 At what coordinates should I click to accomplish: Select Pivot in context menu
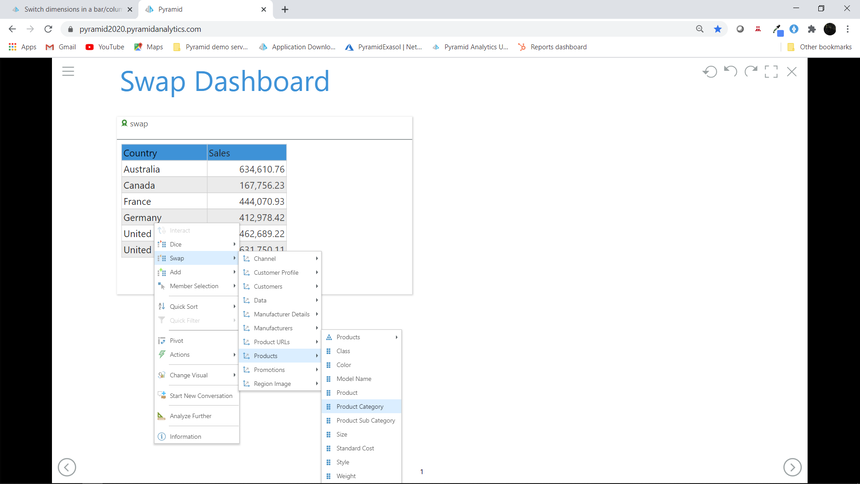click(197, 341)
